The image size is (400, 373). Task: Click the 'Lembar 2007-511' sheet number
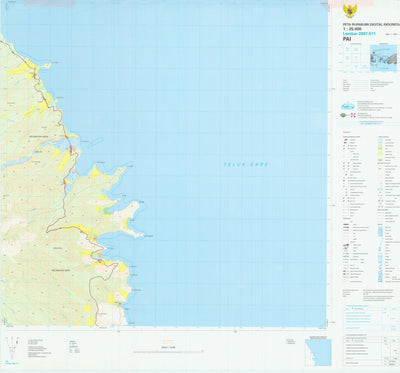(x=360, y=34)
